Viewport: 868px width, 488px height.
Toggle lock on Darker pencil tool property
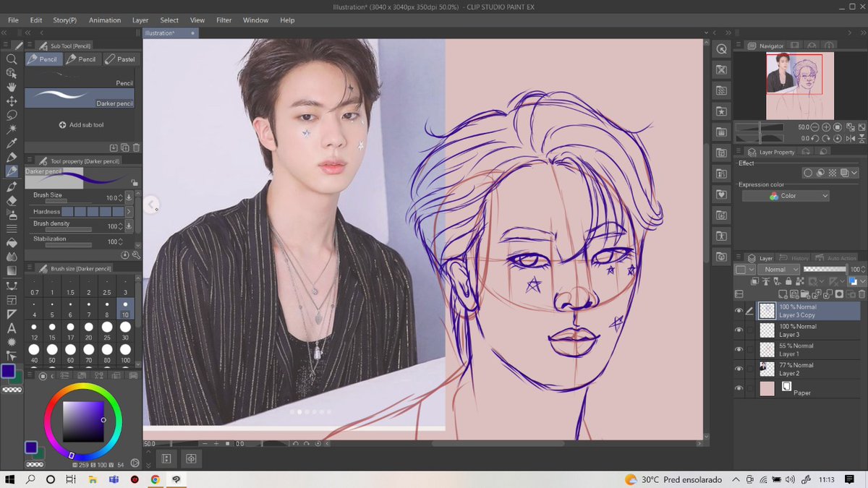[134, 182]
